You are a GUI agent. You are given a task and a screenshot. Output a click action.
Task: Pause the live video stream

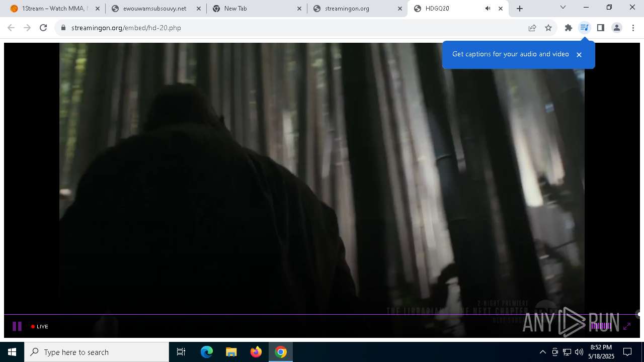click(17, 326)
